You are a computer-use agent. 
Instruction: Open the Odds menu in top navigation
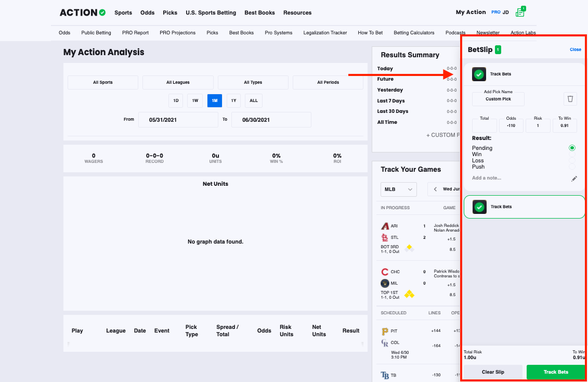[x=147, y=12]
